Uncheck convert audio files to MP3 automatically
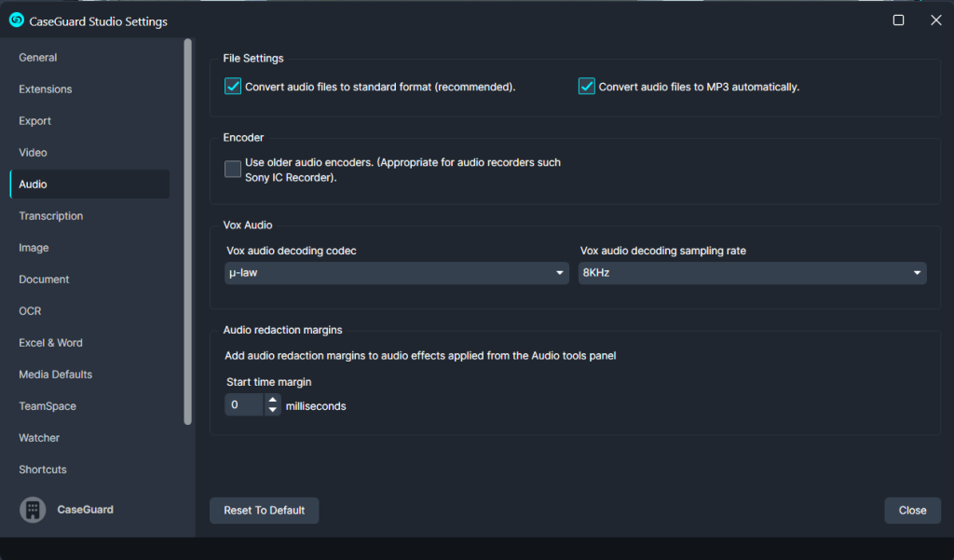The height and width of the screenshot is (560, 954). [x=587, y=87]
